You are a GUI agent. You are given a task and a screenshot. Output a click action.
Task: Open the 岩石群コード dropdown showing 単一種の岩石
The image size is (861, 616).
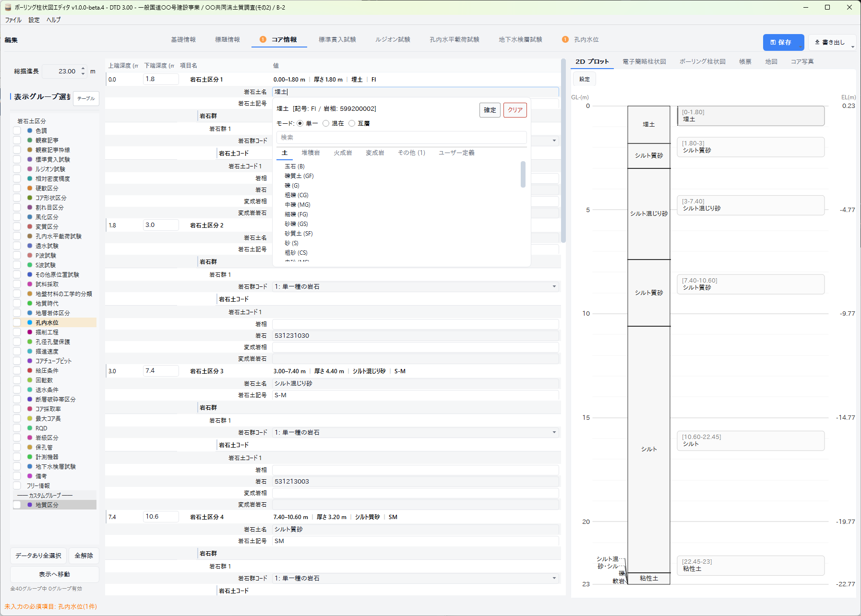point(415,286)
